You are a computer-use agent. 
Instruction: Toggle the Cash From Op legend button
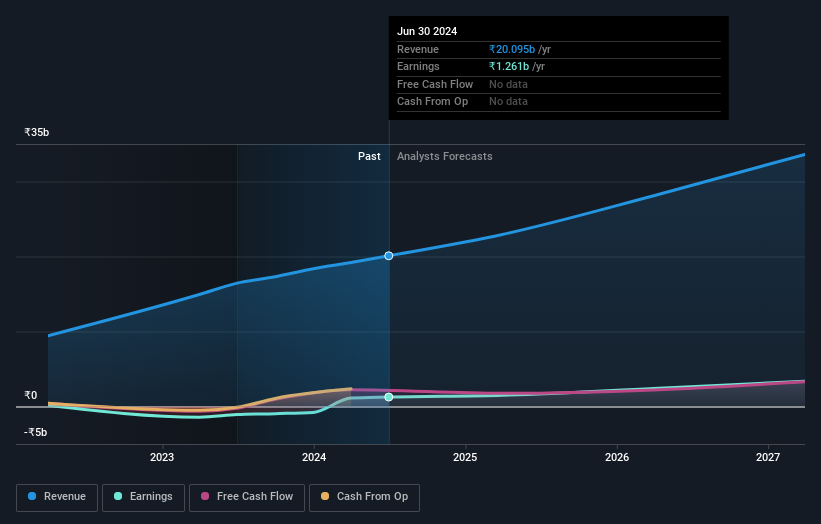point(364,497)
